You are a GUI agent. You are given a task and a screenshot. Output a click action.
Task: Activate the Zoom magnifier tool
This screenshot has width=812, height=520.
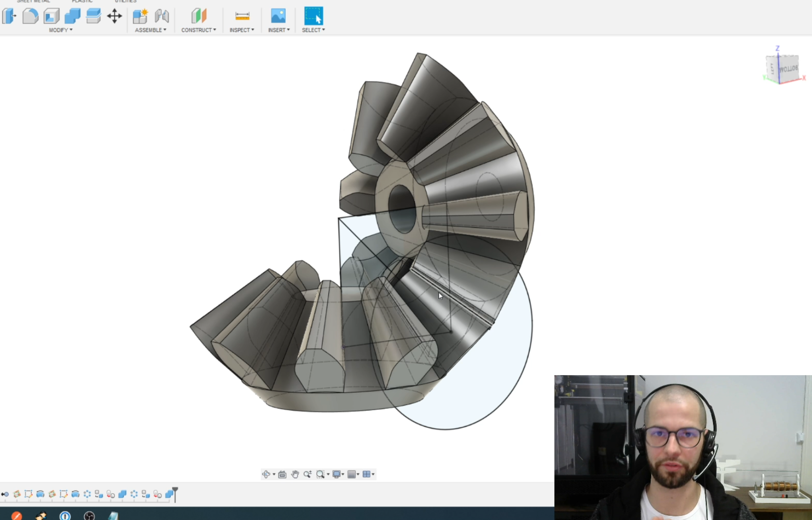tap(307, 474)
